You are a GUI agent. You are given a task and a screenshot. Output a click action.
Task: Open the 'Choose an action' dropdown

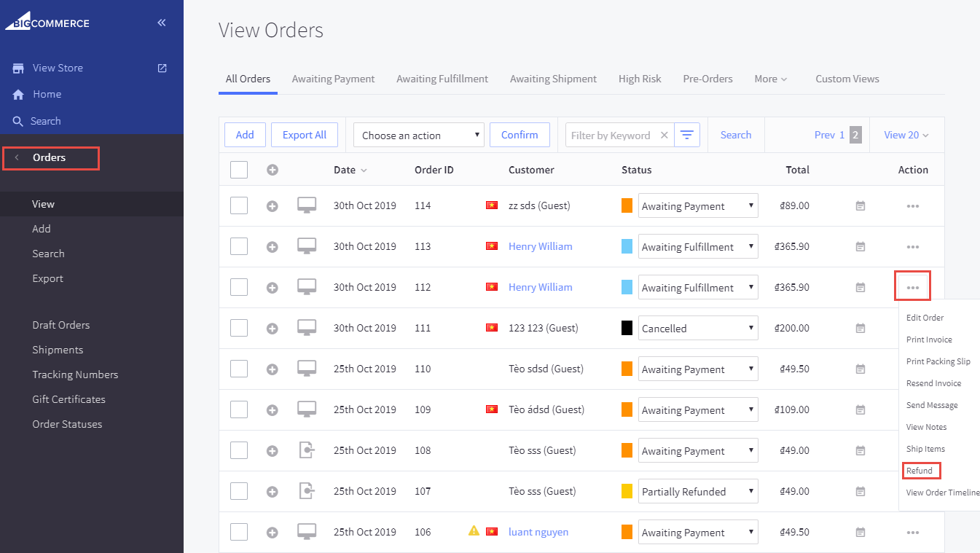(419, 135)
